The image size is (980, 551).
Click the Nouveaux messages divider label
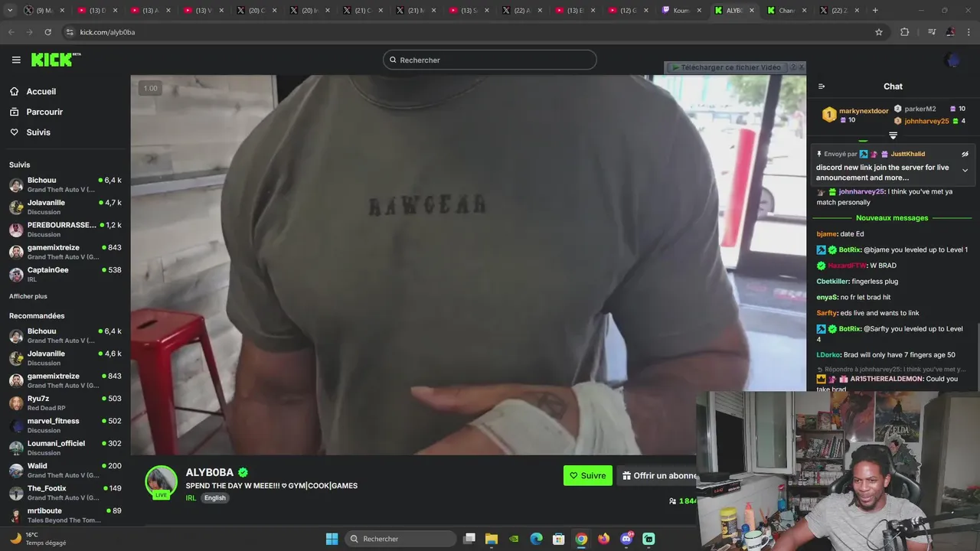point(892,218)
